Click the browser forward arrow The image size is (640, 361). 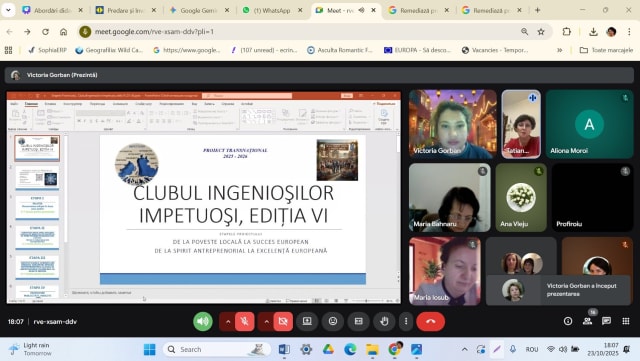[27, 31]
